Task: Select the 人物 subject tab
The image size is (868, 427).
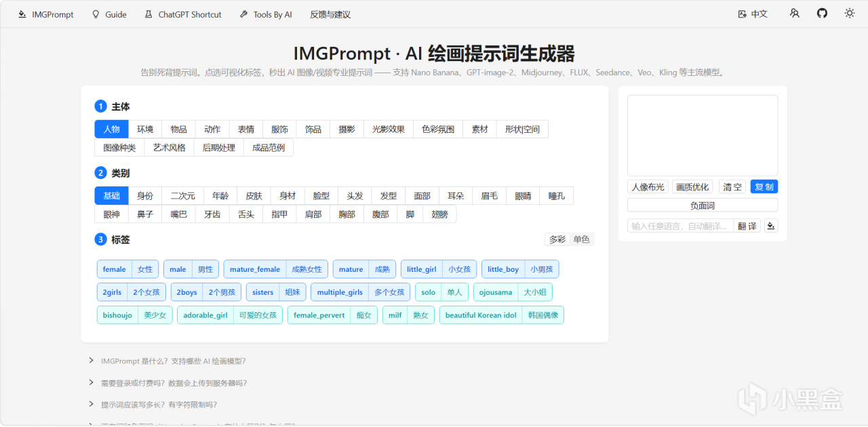Action: tap(111, 129)
